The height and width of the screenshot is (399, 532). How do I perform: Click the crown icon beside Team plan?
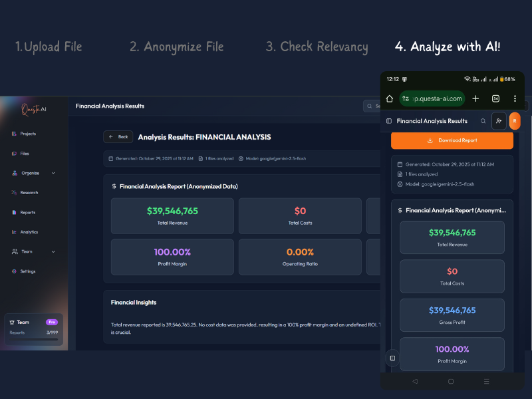12,323
